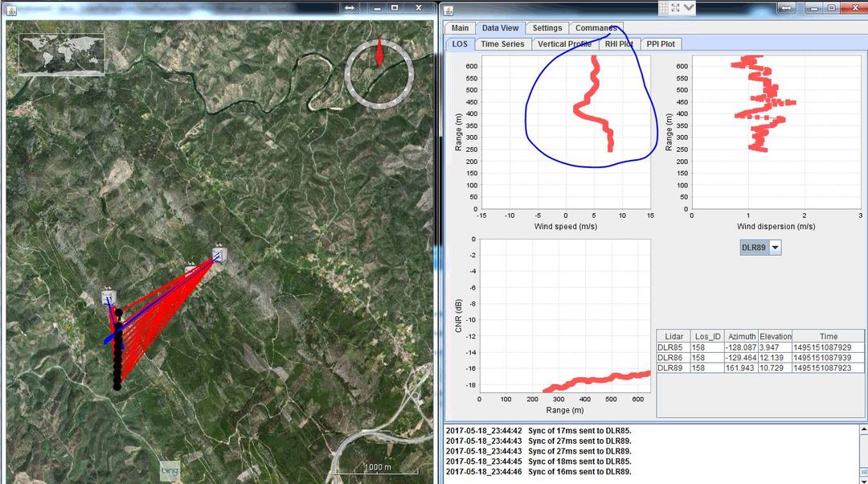This screenshot has width=868, height=484.
Task: Select the leftmost lidar station icon on map
Action: 109,297
